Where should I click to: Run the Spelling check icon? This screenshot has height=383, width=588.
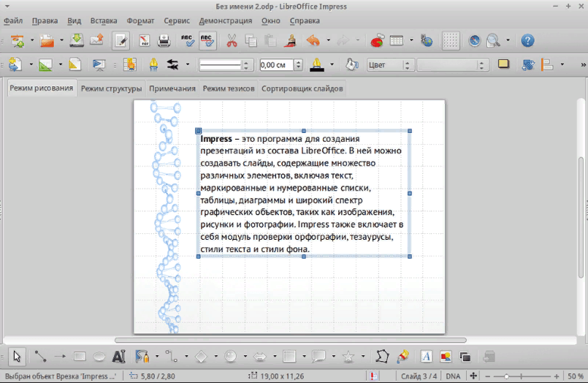[187, 40]
